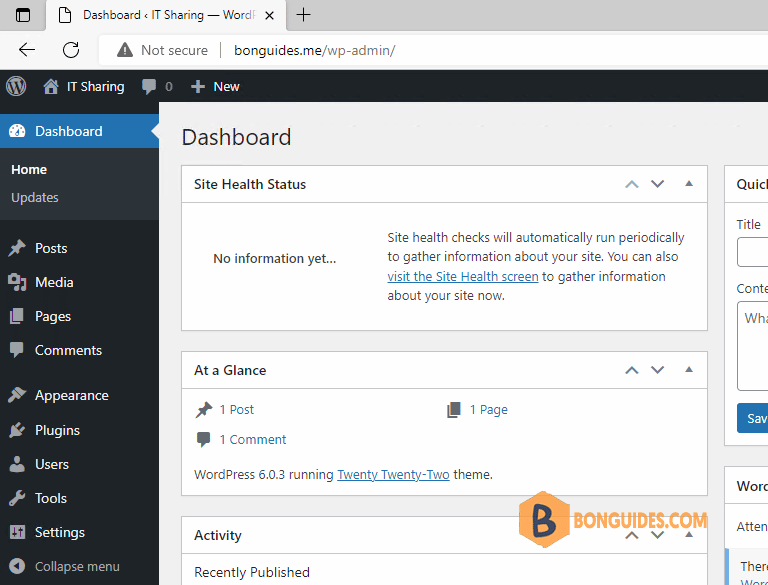Toggle the At a Glance panel
This screenshot has width=768, height=585.
point(689,370)
